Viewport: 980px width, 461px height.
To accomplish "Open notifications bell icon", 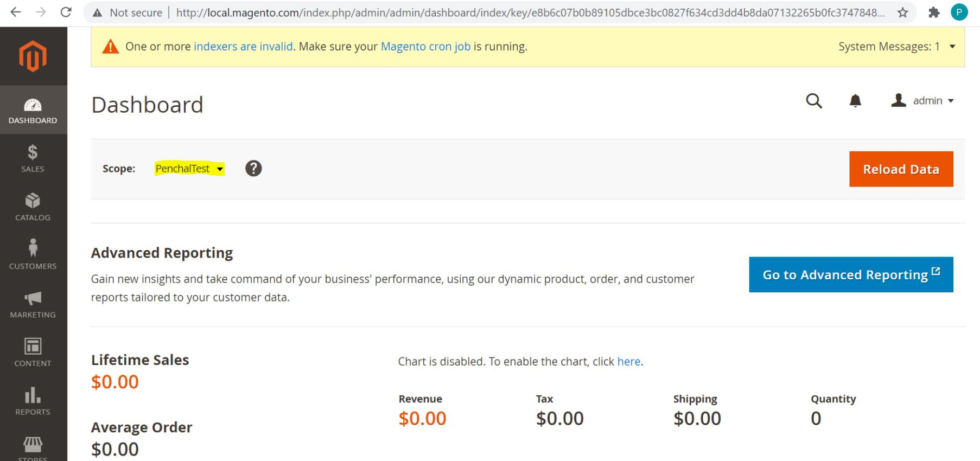I will tap(855, 101).
